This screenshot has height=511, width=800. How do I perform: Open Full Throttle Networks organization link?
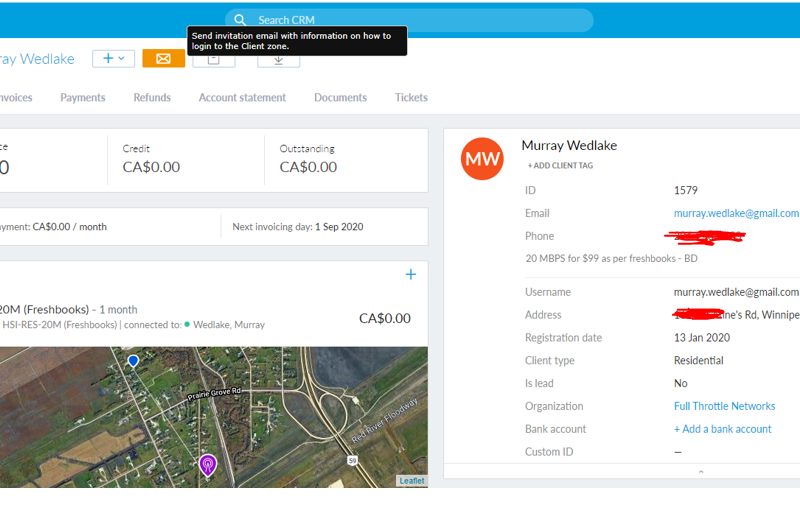(724, 406)
